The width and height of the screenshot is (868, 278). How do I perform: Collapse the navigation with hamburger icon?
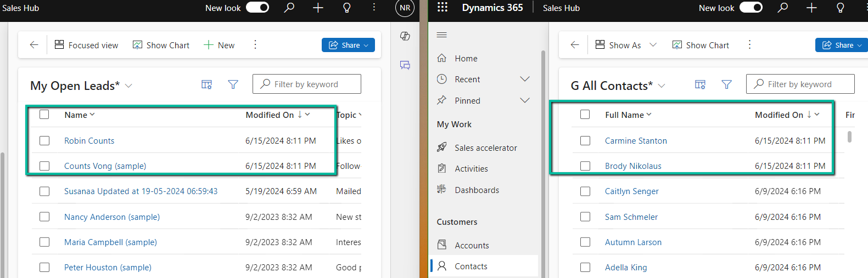click(441, 35)
